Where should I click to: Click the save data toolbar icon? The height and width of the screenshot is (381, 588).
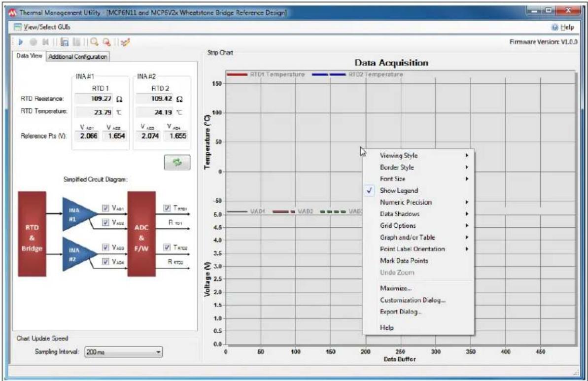pyautogui.click(x=65, y=42)
